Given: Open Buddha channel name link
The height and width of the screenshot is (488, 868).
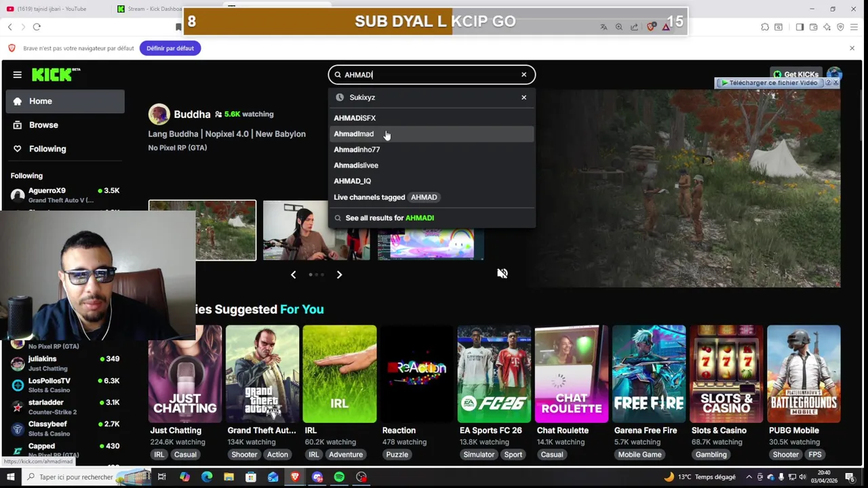Looking at the screenshot, I should (x=192, y=114).
